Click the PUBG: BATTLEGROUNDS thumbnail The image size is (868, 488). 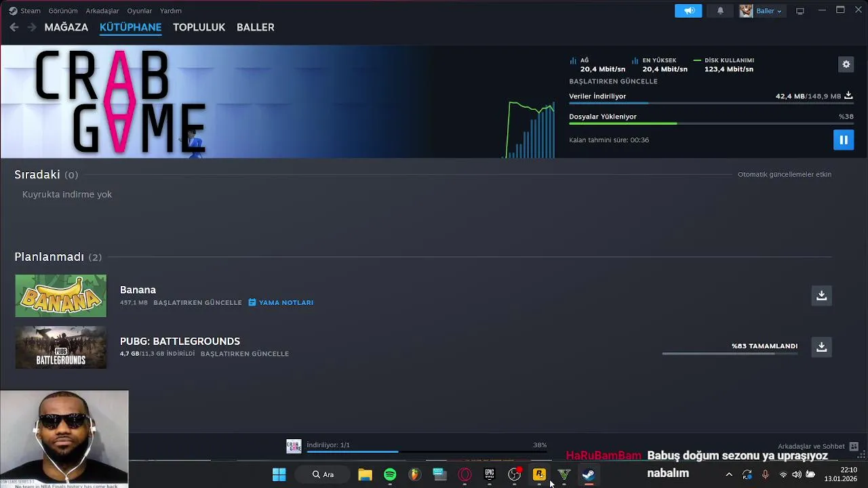(x=61, y=347)
